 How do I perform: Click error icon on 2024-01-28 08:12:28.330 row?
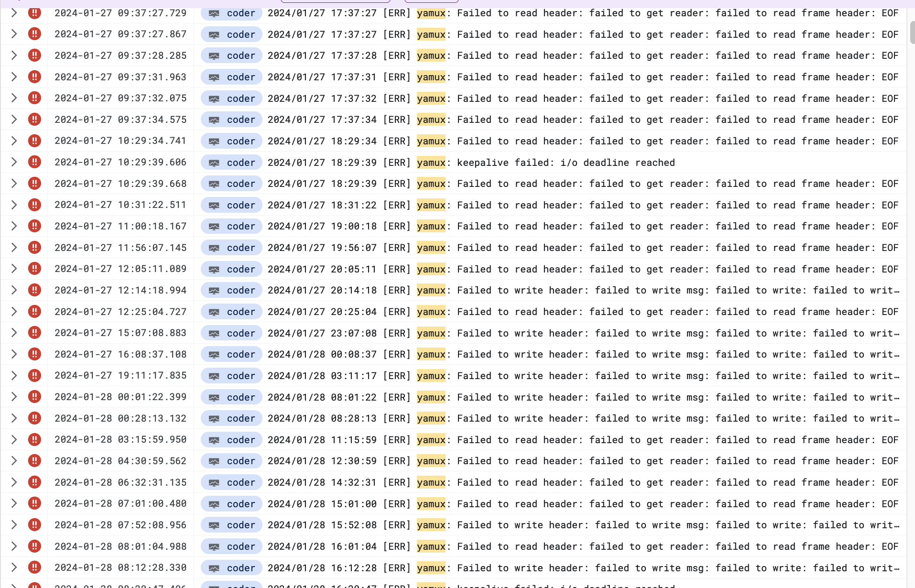point(34,567)
